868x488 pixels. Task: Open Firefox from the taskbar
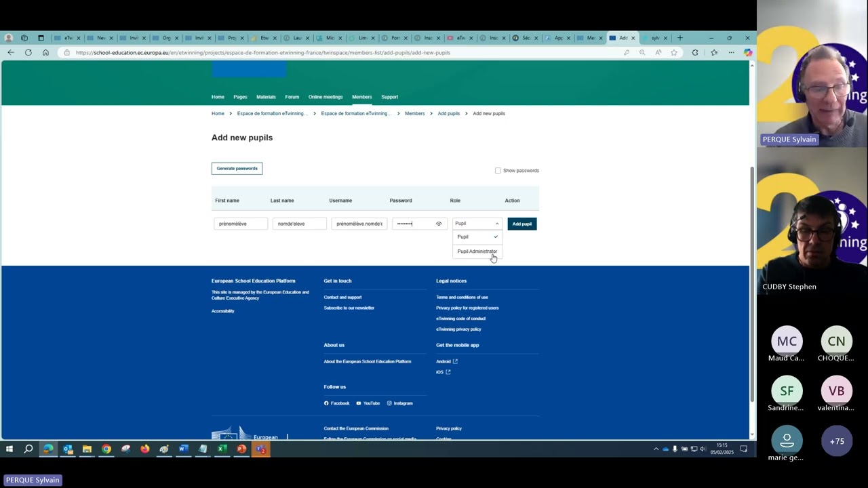144,449
